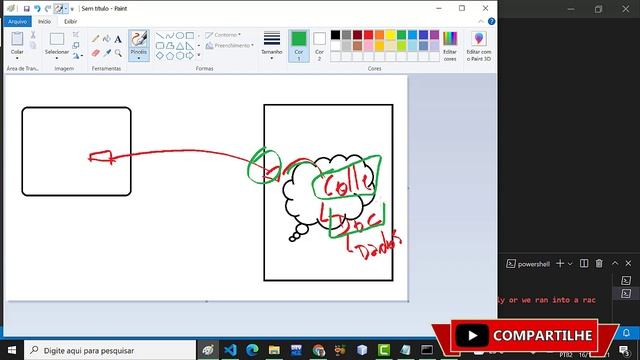The width and height of the screenshot is (640, 360).
Task: Open Microsoft Edge from taskbar
Action: (252, 350)
